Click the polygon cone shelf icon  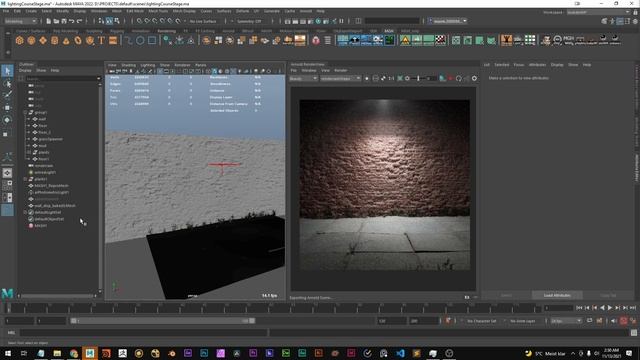click(66, 40)
